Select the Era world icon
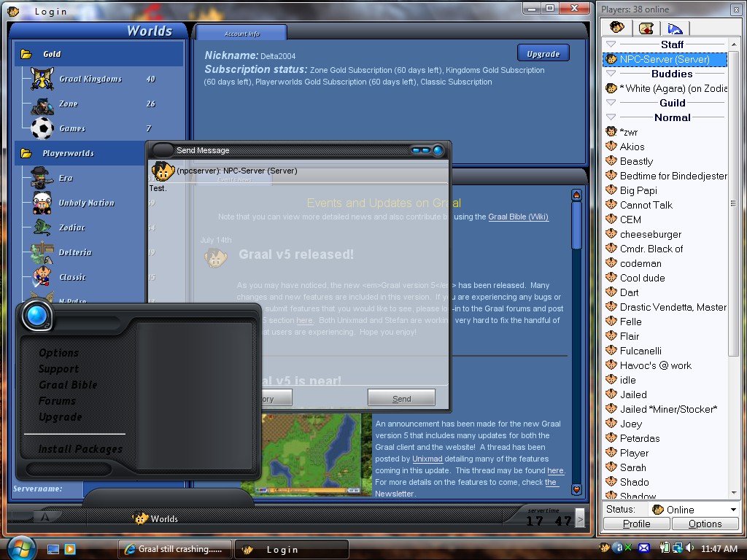The width and height of the screenshot is (747, 560). pos(42,178)
